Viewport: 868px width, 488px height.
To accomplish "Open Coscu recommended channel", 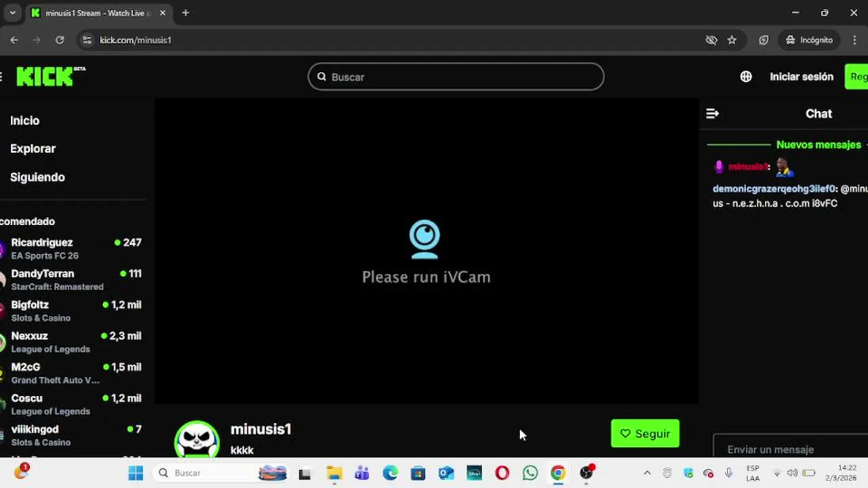I will pos(71,404).
